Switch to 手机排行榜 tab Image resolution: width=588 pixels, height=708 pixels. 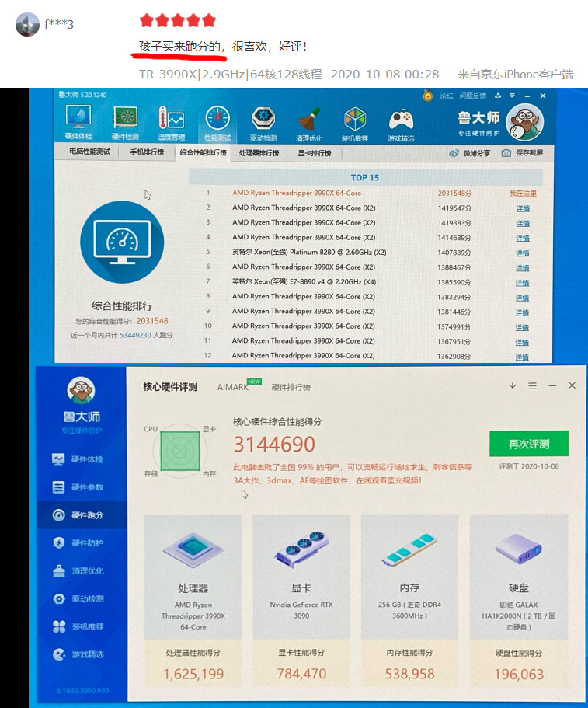(147, 152)
